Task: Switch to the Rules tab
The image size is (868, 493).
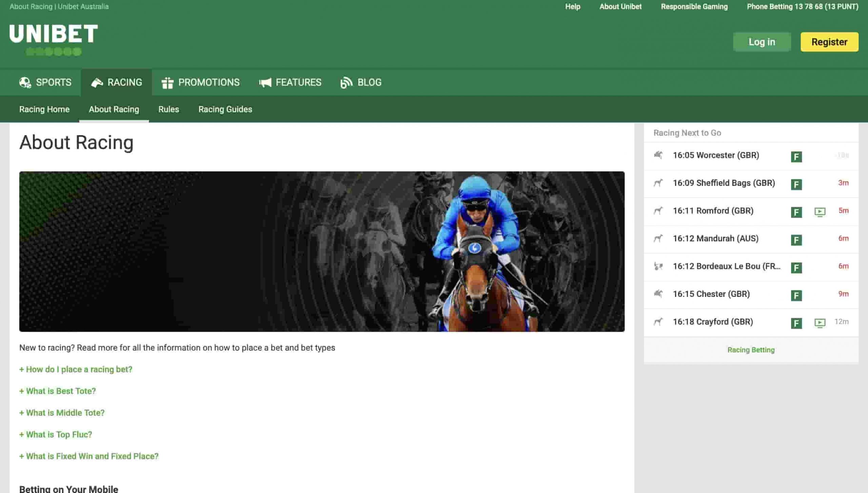Action: (169, 109)
